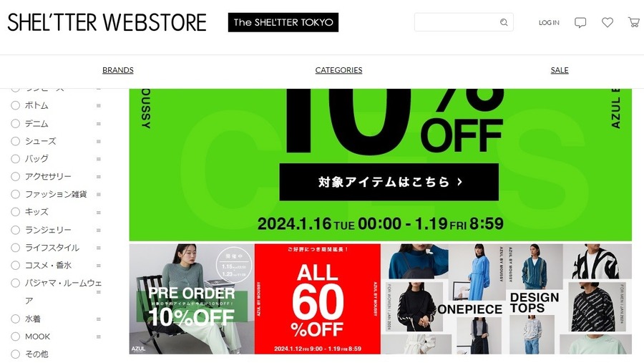This screenshot has width=644, height=363.
Task: Open The SHEL'TTER TOKYO badge
Action: tap(283, 22)
